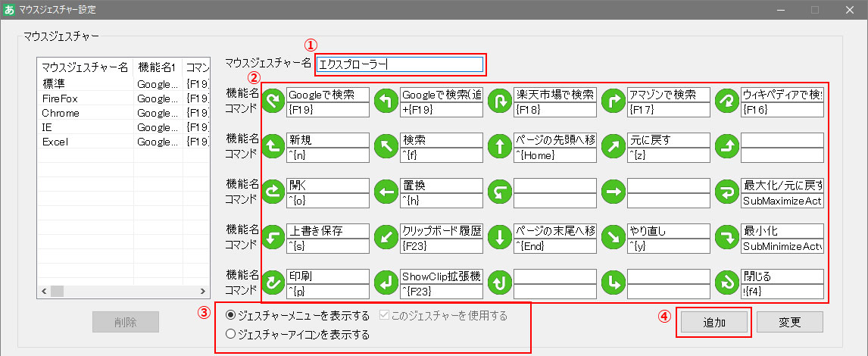Screen dimensions: 868x356
Task: Click the list's scroll right arrow
Action: click(x=203, y=291)
